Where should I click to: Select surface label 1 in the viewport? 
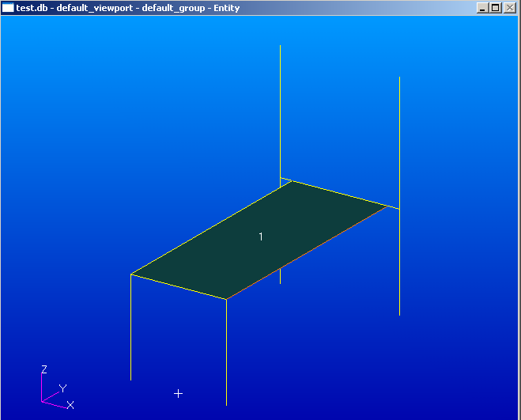[261, 236]
